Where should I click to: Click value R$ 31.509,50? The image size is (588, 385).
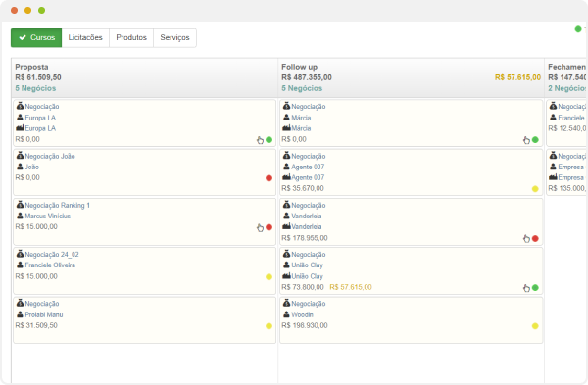coord(36,325)
